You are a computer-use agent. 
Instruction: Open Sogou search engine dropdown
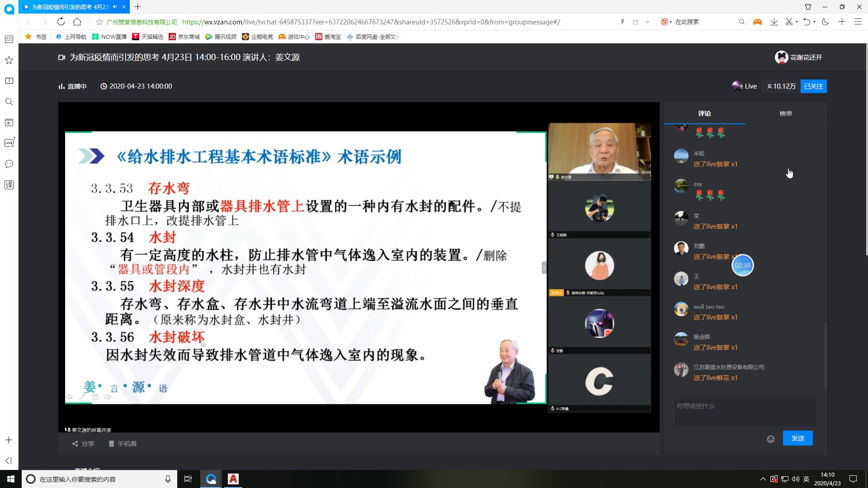click(x=666, y=22)
